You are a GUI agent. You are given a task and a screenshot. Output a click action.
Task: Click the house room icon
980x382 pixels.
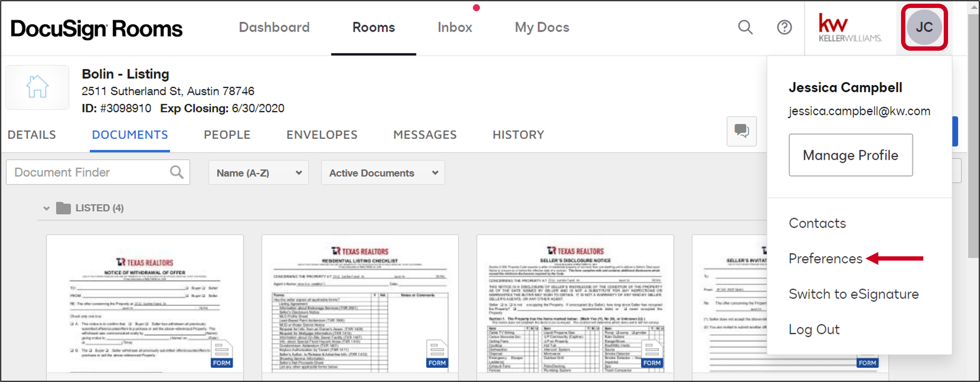(37, 87)
